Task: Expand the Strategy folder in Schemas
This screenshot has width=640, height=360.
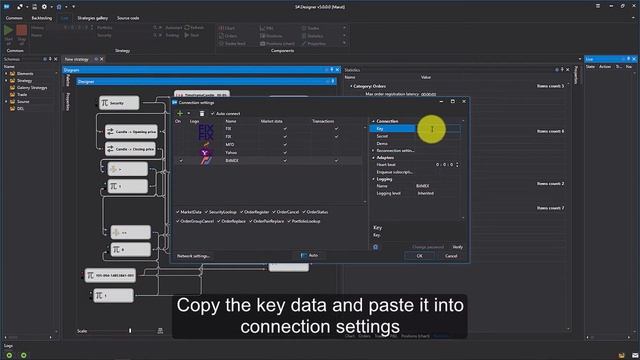Action: [6, 80]
